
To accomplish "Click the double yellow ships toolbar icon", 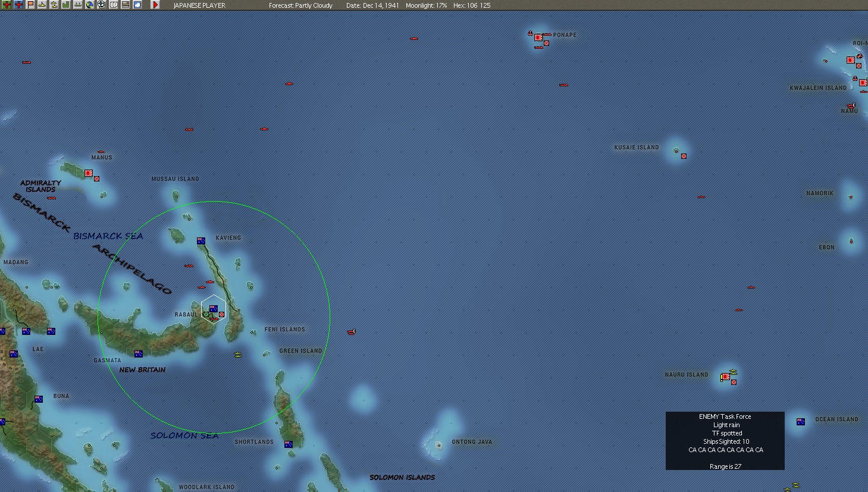I will click(54, 5).
